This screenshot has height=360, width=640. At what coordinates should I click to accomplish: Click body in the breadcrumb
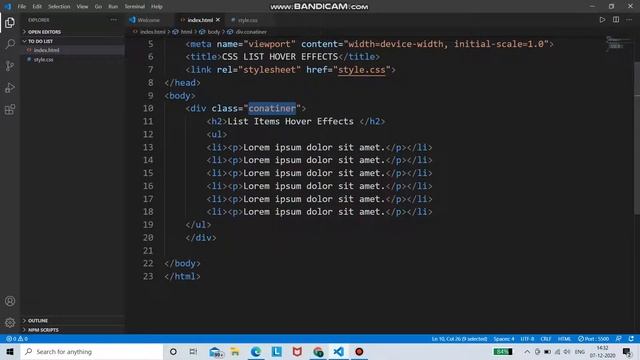[x=214, y=31]
